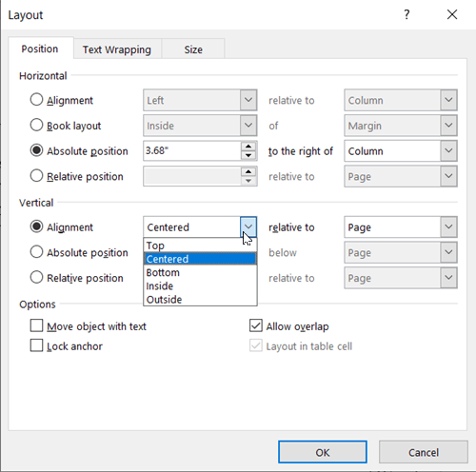The width and height of the screenshot is (476, 472).
Task: Click the 3.68" absolute position field
Action: [192, 150]
